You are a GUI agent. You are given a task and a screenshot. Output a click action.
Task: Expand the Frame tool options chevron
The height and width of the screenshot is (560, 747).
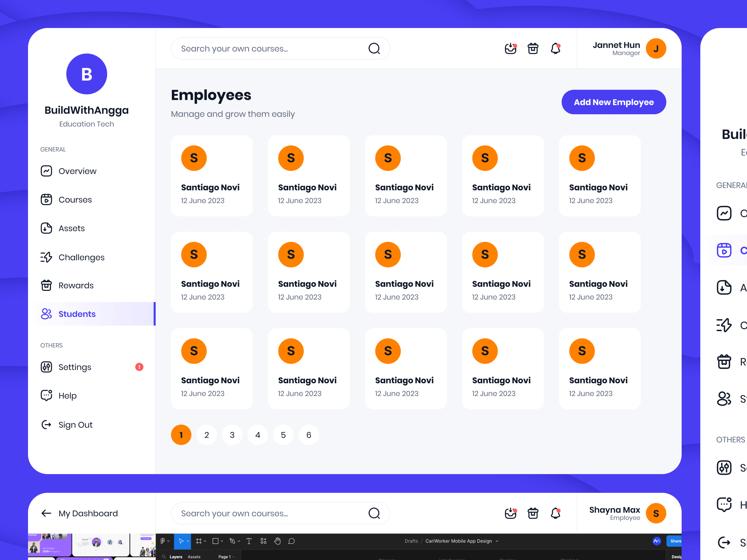205,541
